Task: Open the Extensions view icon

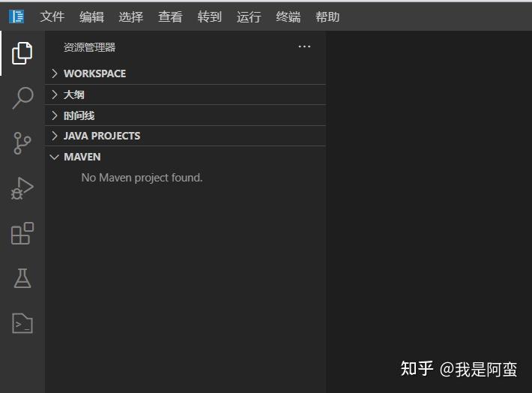Action: tap(22, 233)
